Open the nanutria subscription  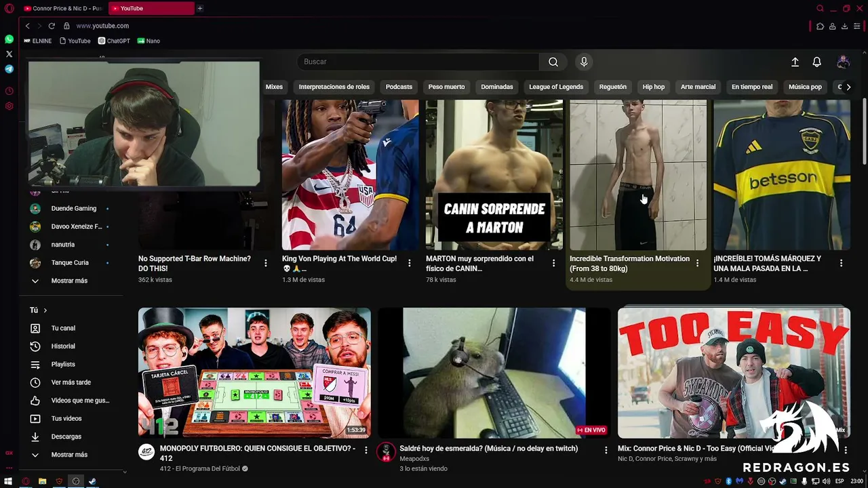[x=69, y=245]
